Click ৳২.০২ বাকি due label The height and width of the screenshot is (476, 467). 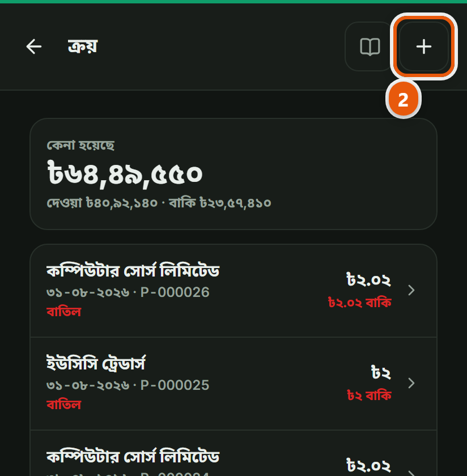pos(360,303)
